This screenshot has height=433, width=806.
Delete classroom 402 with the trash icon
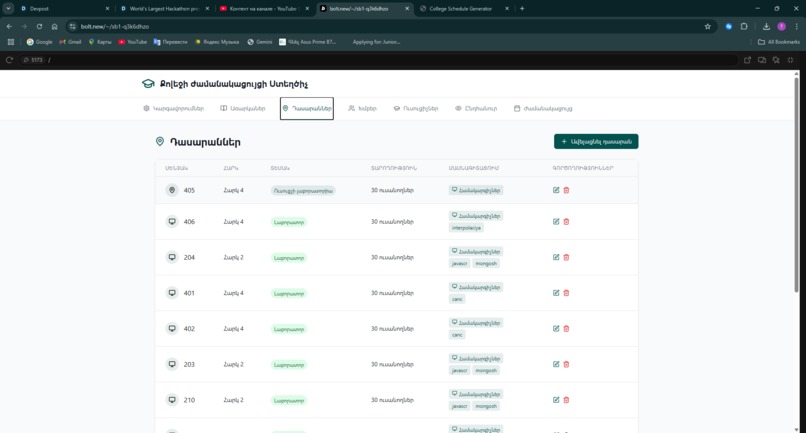click(566, 329)
